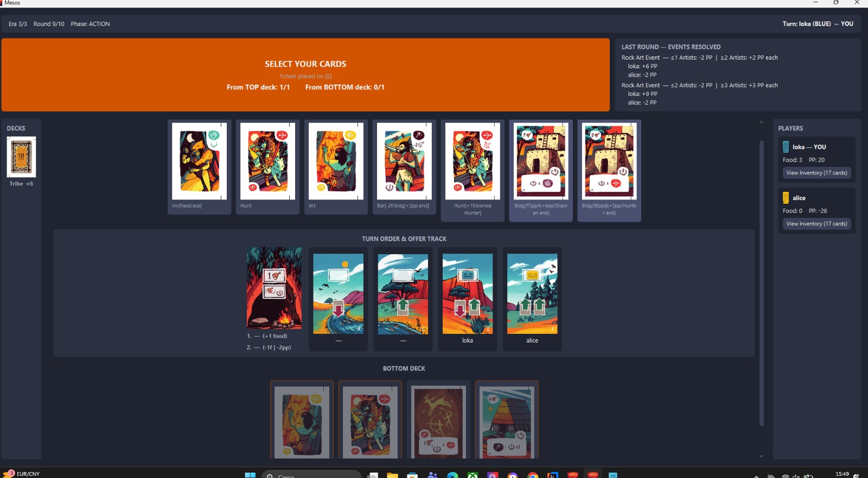The width and height of the screenshot is (868, 478).
Task: Select the Bldg card with Shaman end bonus
Action: point(541,170)
